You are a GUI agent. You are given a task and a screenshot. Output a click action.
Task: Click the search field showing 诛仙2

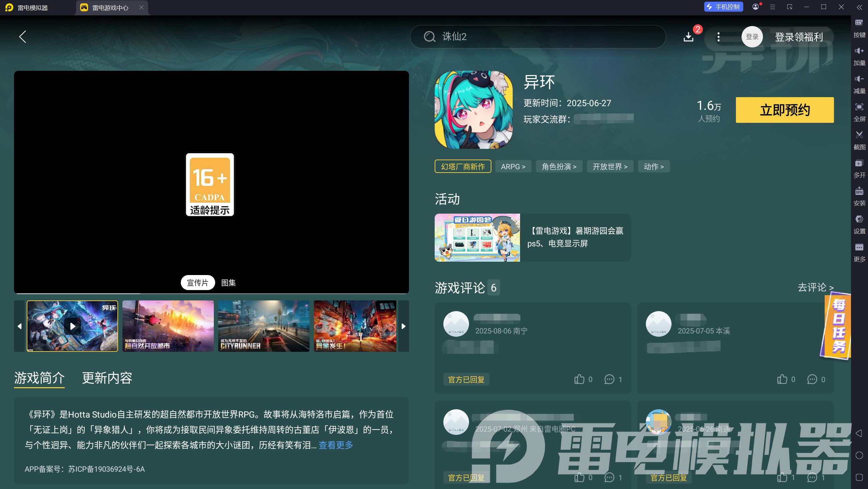pyautogui.click(x=537, y=36)
